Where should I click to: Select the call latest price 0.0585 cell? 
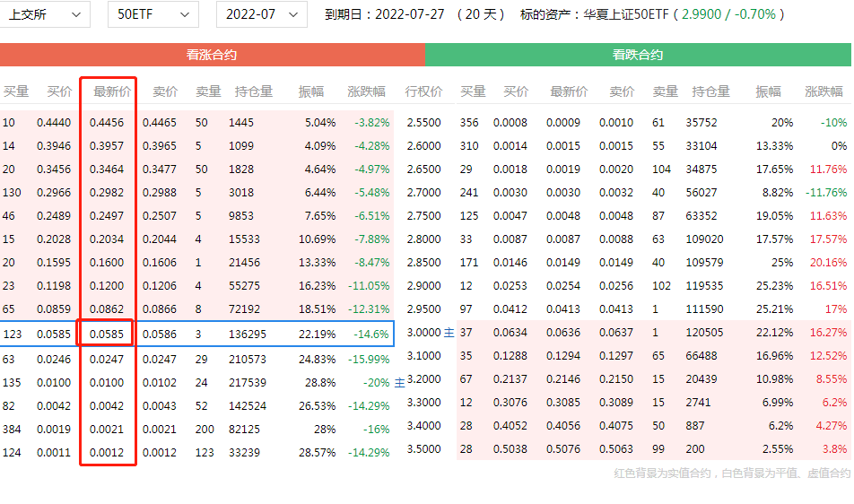coord(107,334)
